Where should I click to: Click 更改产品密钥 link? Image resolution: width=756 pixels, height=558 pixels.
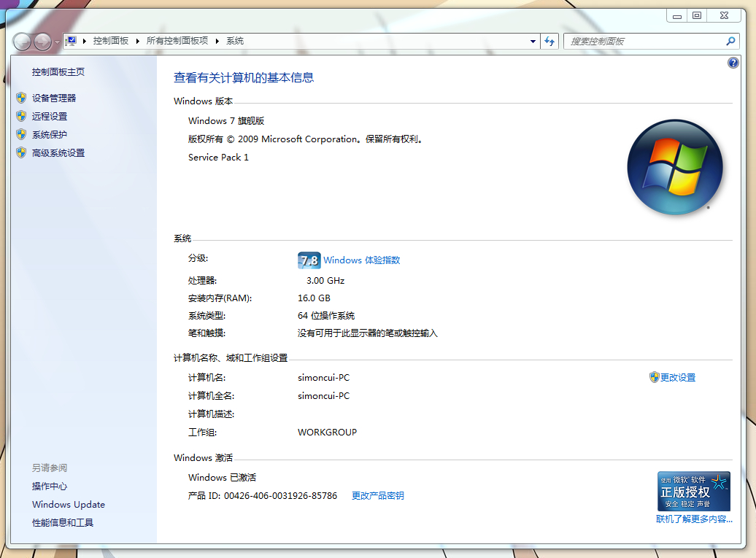pos(378,496)
